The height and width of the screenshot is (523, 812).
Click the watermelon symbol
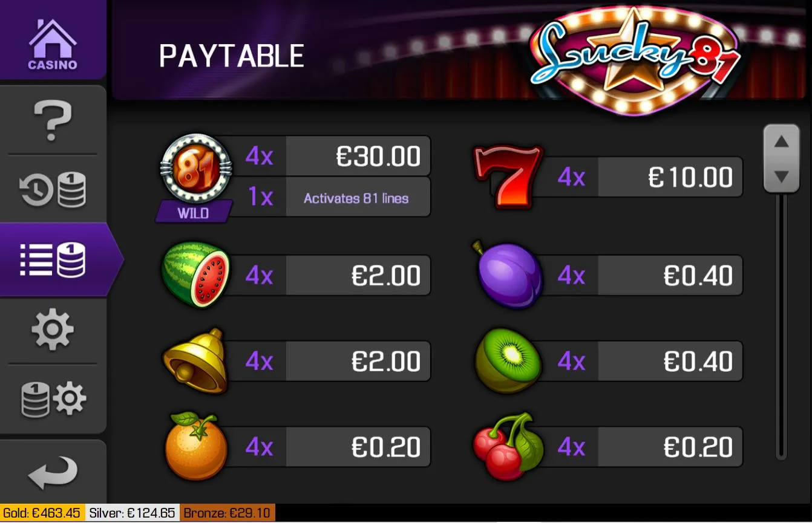(195, 276)
